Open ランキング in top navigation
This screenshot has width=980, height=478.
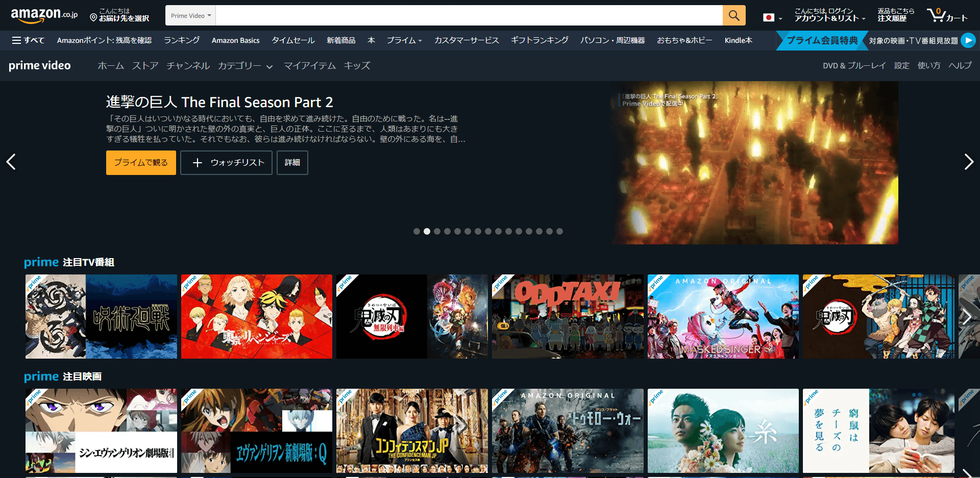point(182,40)
